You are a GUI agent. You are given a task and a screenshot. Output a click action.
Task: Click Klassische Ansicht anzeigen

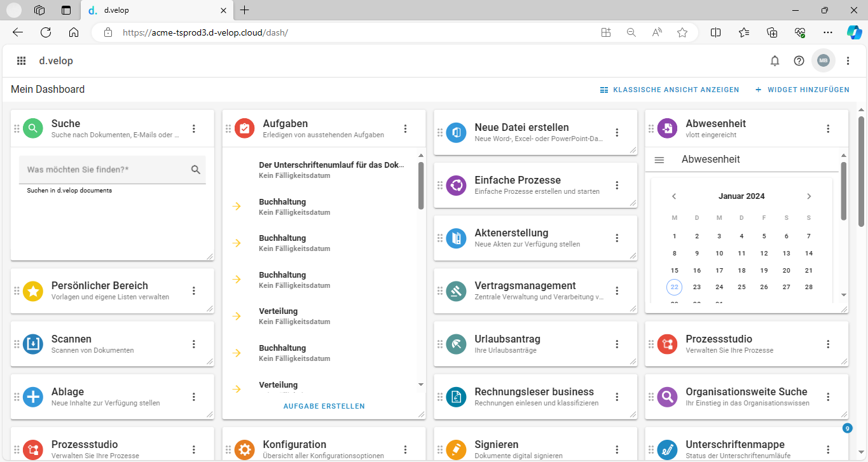point(670,90)
